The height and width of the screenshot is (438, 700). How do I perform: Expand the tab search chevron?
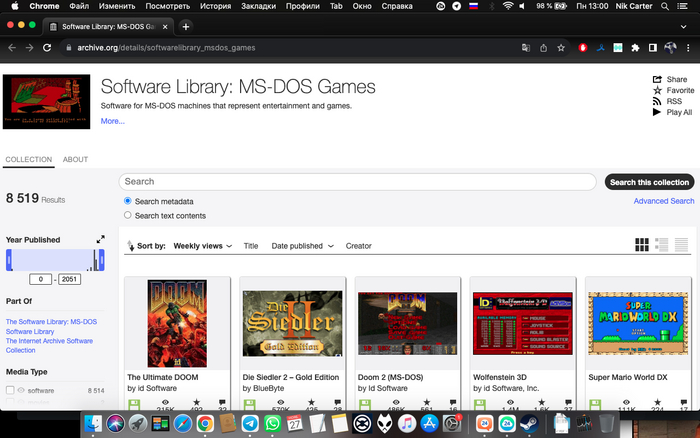[683, 27]
